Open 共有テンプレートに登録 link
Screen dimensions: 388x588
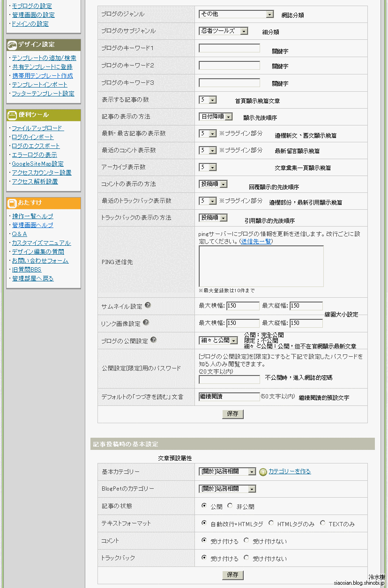(x=42, y=67)
